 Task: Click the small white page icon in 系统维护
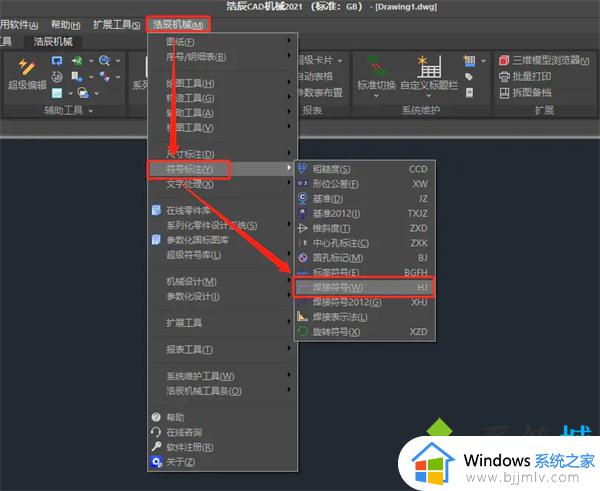tap(470, 93)
